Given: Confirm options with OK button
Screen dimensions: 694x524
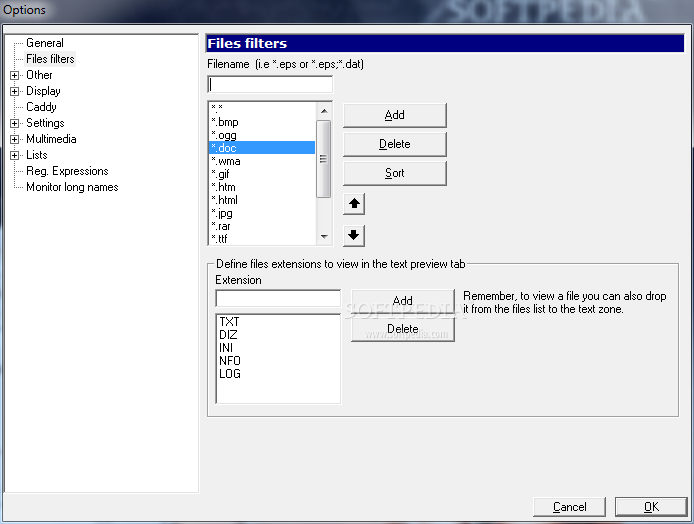Looking at the screenshot, I should pos(651,507).
